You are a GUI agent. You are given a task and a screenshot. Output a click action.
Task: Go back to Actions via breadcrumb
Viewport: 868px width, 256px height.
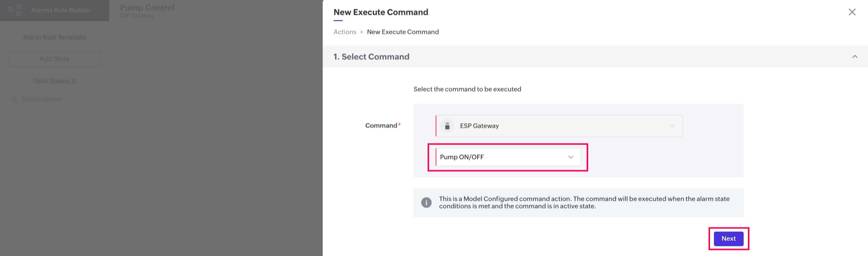(x=345, y=32)
